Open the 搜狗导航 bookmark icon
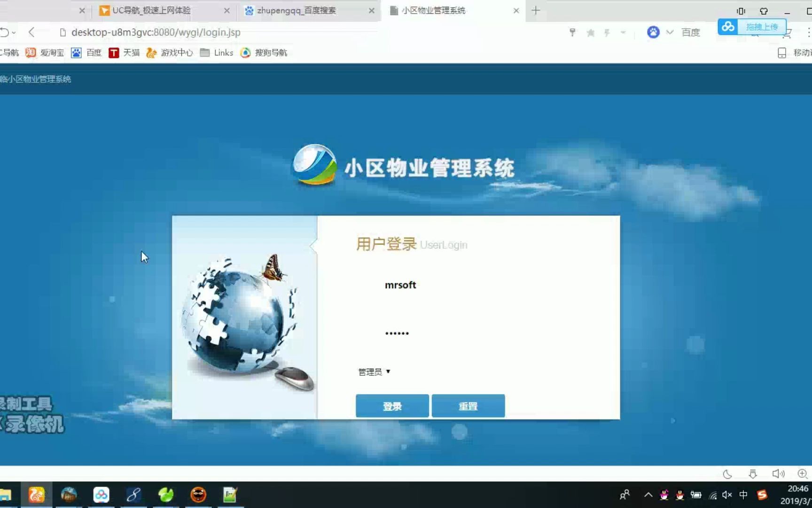 245,53
